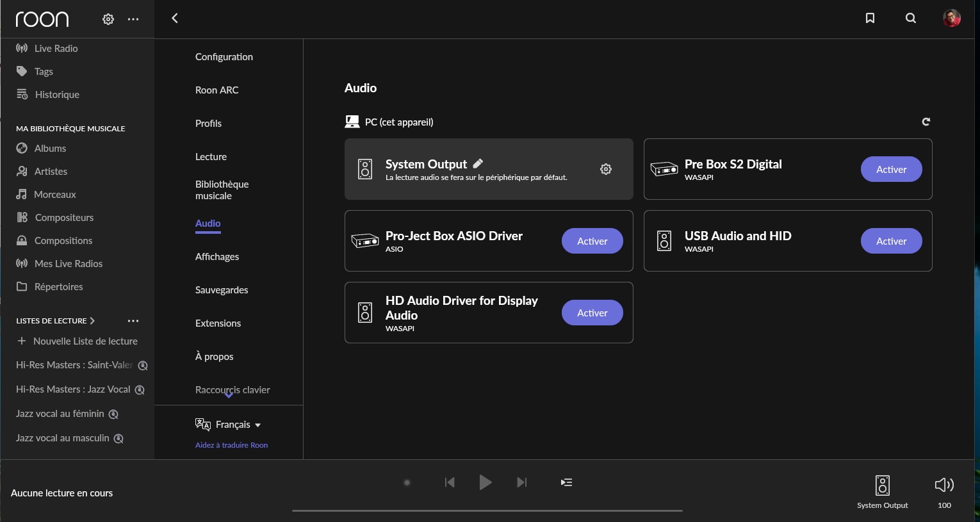980x522 pixels.
Task: Open the user profile avatar
Action: [952, 18]
